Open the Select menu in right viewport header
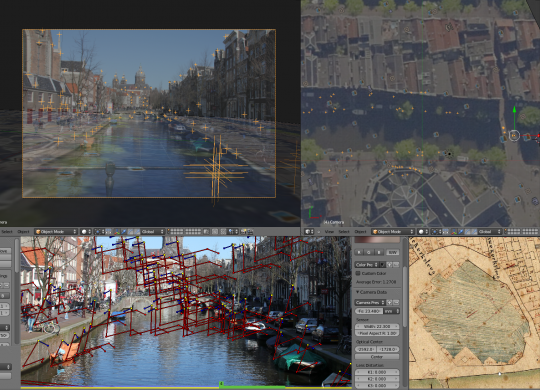This screenshot has height=390, width=540. [x=344, y=232]
